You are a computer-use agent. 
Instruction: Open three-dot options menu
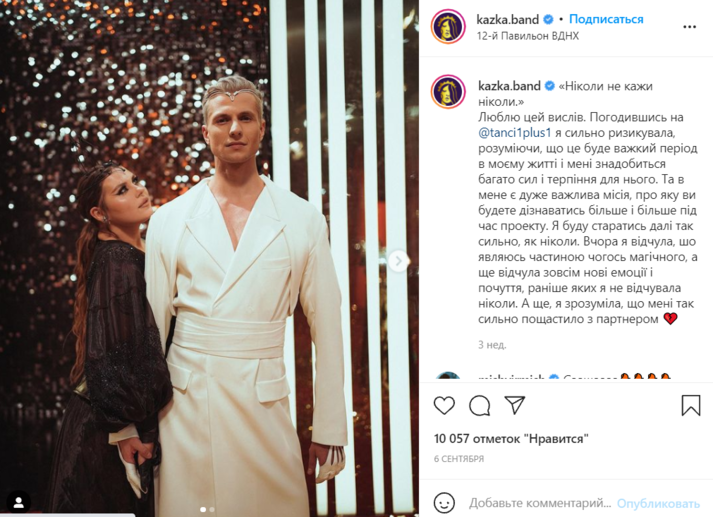pos(689,27)
